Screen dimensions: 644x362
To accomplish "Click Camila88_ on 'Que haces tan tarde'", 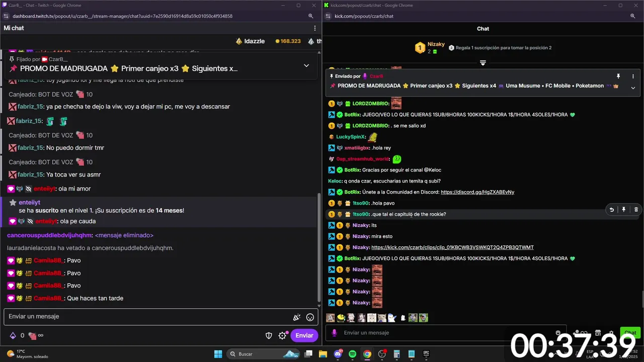I will click(48, 298).
